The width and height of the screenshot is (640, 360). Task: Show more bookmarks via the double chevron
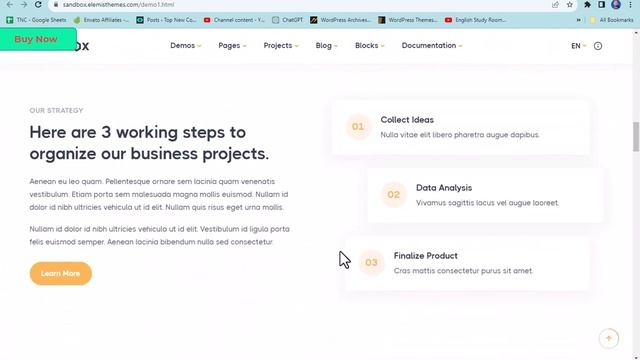click(x=578, y=20)
